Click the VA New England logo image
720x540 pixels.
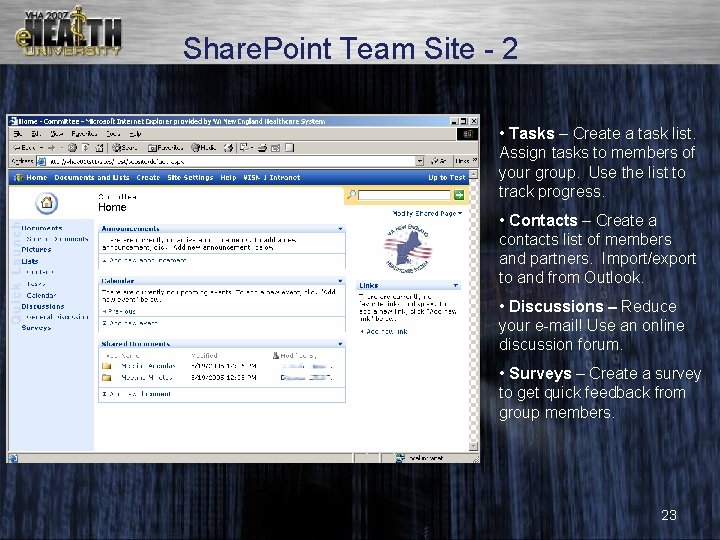click(x=408, y=248)
